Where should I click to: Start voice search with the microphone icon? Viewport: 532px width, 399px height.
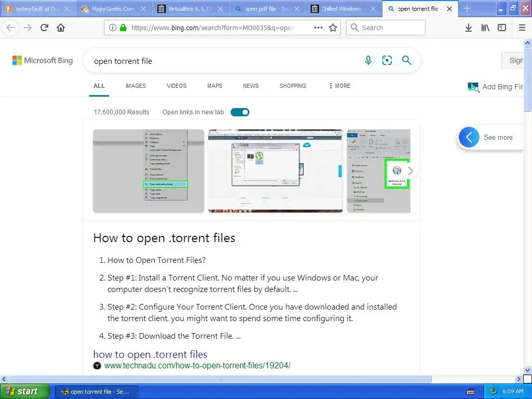point(368,60)
